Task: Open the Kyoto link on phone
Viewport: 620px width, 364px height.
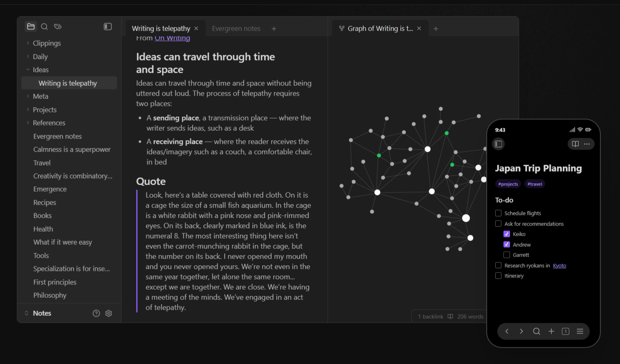Action: click(x=559, y=266)
